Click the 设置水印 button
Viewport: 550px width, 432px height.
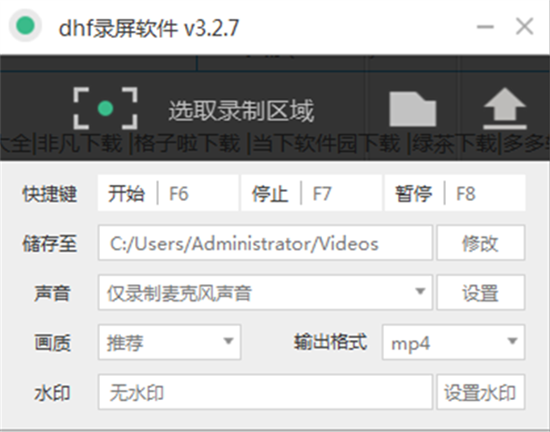coord(481,392)
